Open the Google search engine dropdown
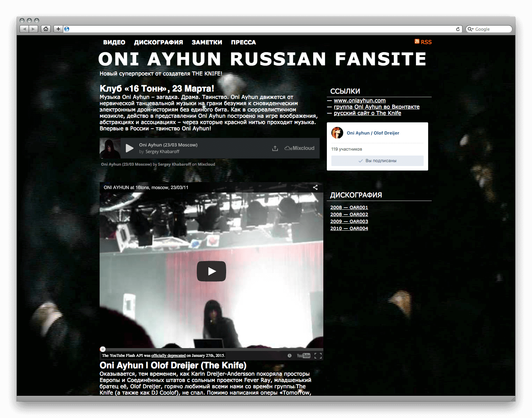Image resolution: width=532 pixels, height=418 pixels. click(471, 29)
